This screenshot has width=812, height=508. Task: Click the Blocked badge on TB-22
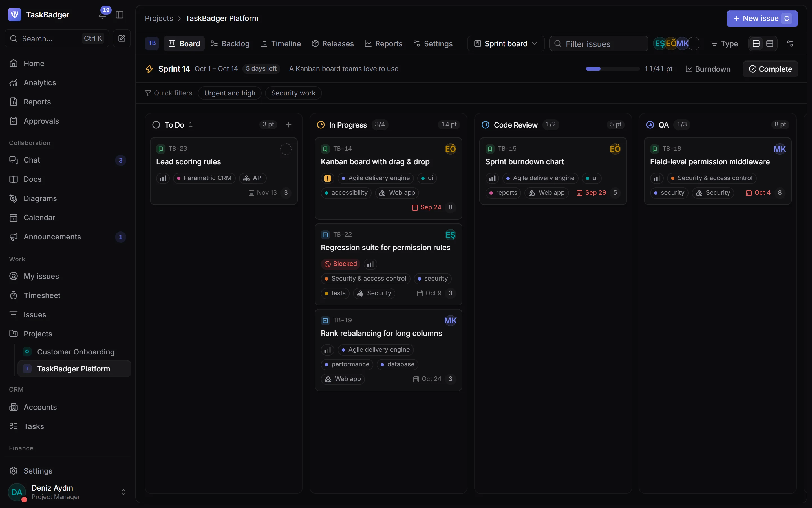click(x=341, y=264)
